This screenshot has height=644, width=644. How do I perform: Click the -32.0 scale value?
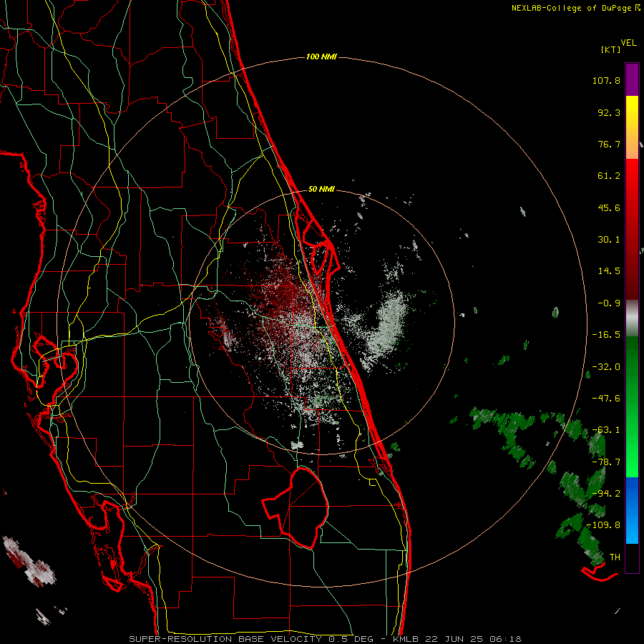606,367
